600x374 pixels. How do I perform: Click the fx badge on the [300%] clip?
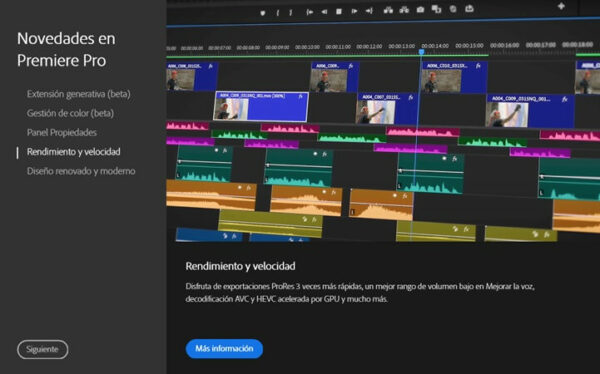pyautogui.click(x=300, y=96)
